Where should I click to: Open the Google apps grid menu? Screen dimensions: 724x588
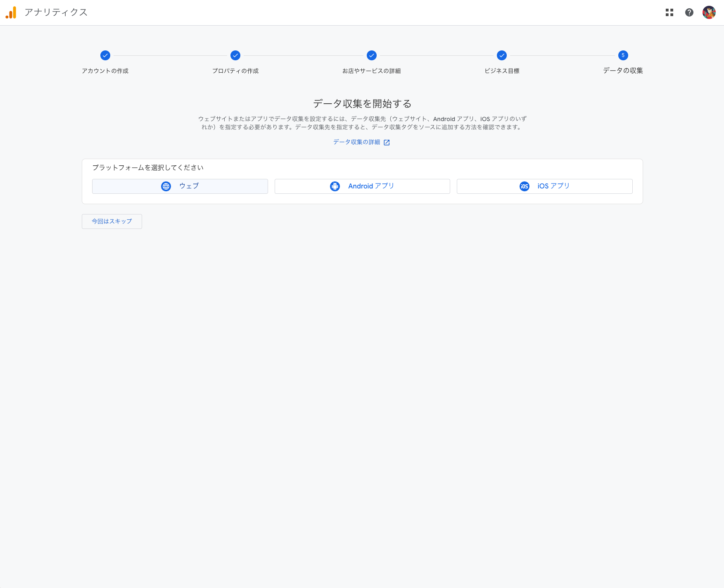pyautogui.click(x=669, y=12)
